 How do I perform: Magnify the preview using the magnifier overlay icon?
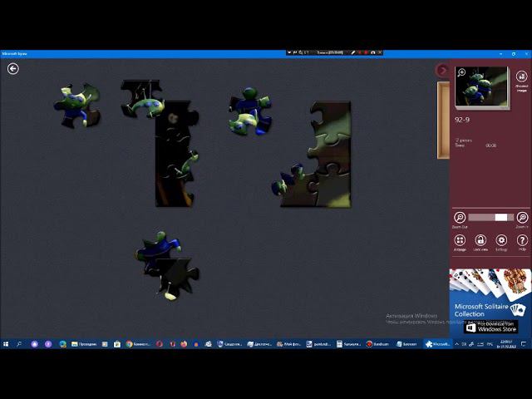[x=461, y=72]
